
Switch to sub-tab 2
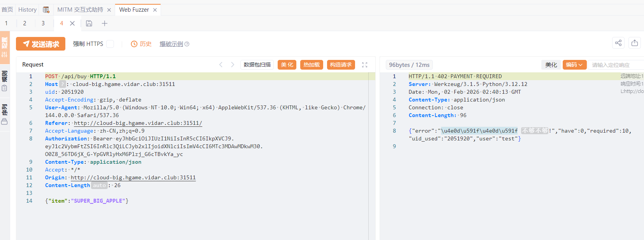(24, 23)
